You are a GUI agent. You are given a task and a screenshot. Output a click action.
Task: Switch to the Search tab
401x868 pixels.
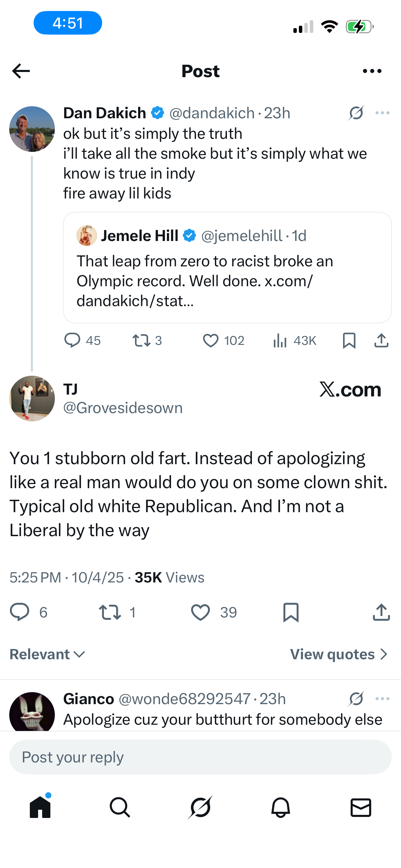click(x=120, y=807)
